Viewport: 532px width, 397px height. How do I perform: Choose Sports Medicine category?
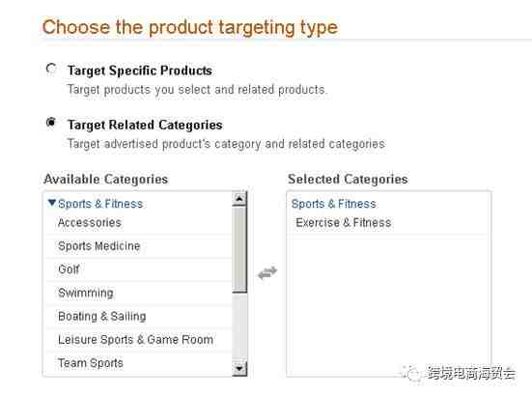tap(139, 246)
